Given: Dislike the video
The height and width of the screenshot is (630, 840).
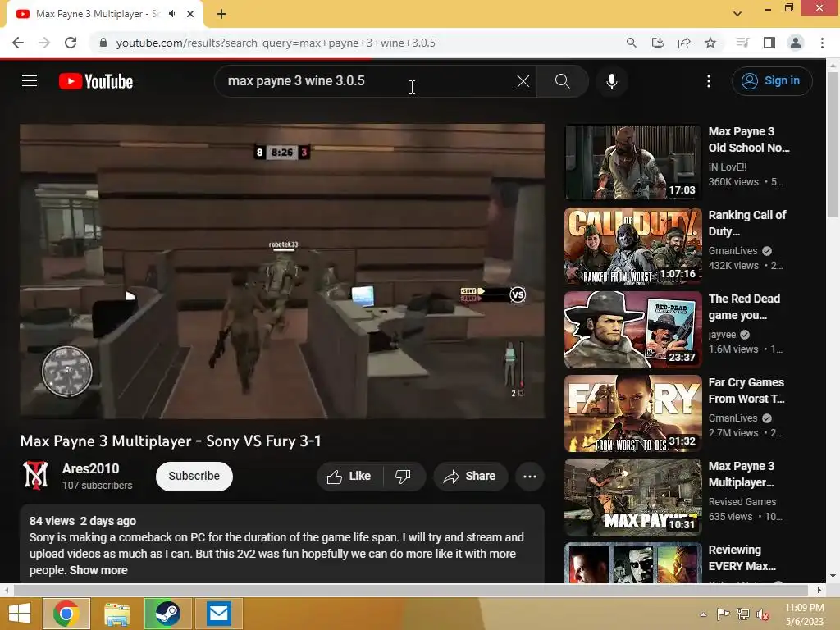Looking at the screenshot, I should 403,476.
